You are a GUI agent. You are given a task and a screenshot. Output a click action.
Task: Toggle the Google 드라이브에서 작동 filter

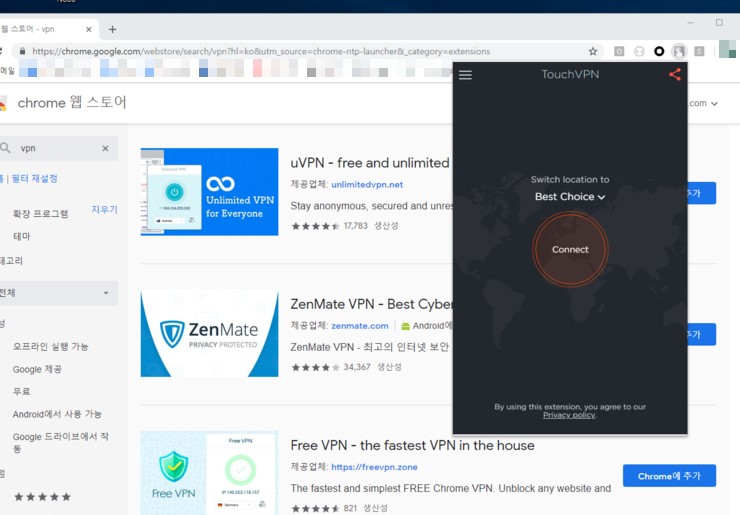[x=60, y=442]
